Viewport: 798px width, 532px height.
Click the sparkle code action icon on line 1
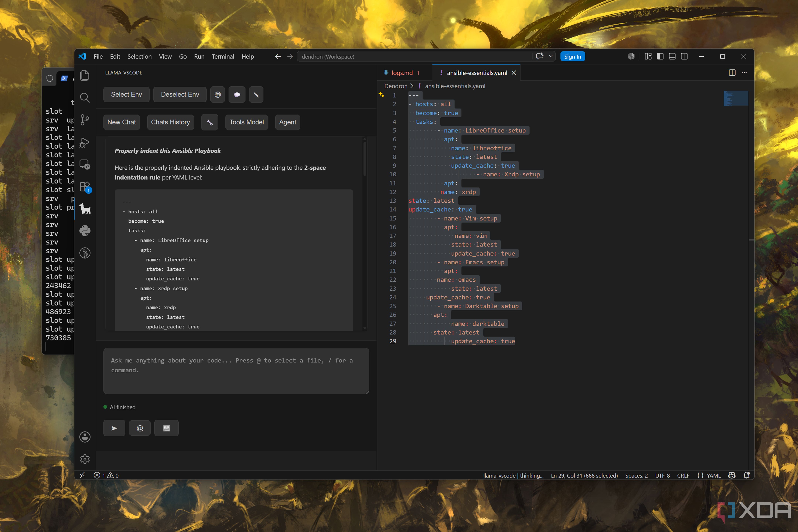coord(381,95)
